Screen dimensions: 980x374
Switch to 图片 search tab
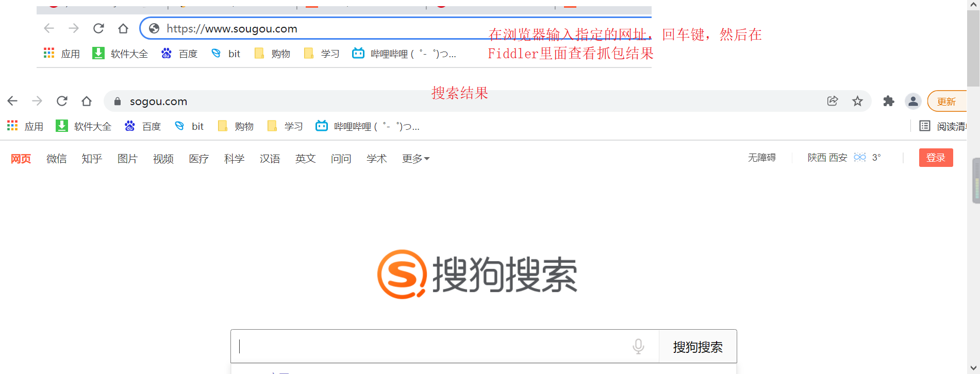tap(128, 159)
